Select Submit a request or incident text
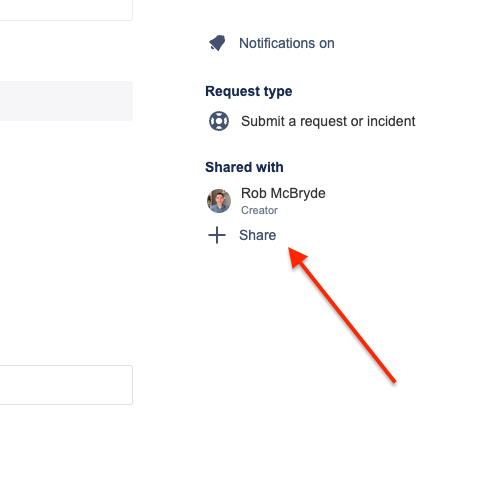Viewport: 484px width, 481px height. coord(328,121)
